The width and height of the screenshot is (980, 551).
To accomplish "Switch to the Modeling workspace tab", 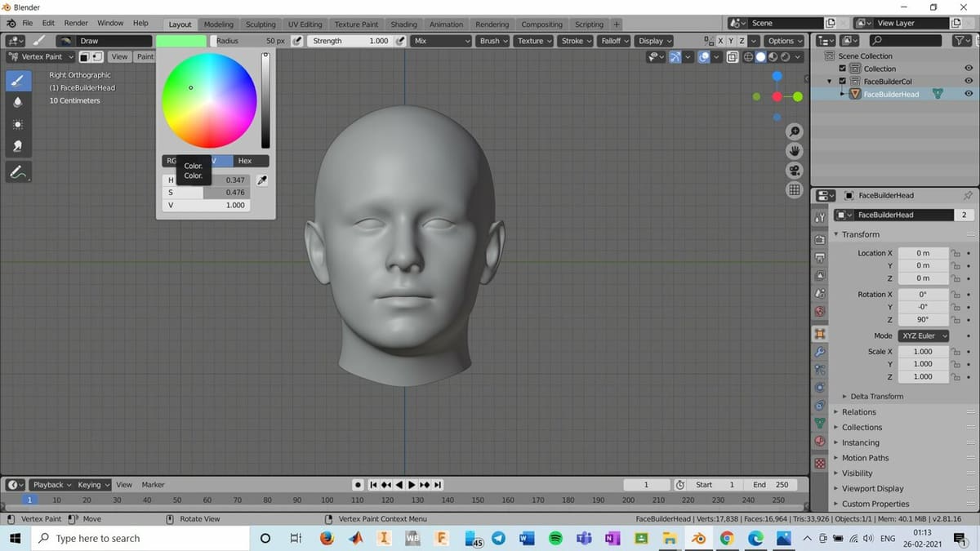I will pos(219,24).
